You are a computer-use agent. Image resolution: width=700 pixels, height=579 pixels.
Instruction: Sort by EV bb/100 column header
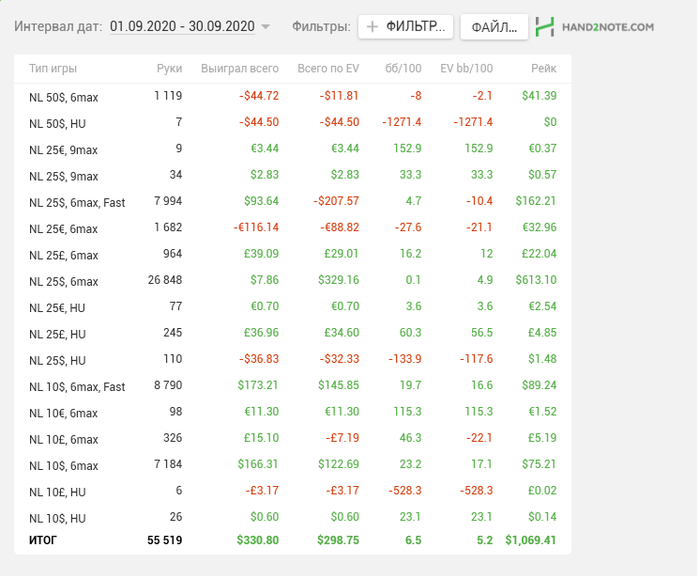pos(467,68)
